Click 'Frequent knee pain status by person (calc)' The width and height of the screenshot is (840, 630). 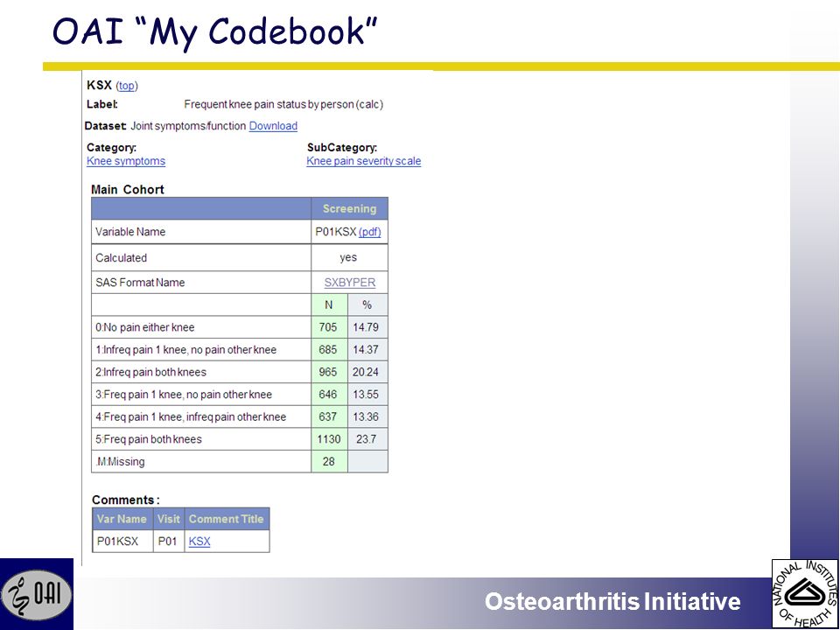283,105
